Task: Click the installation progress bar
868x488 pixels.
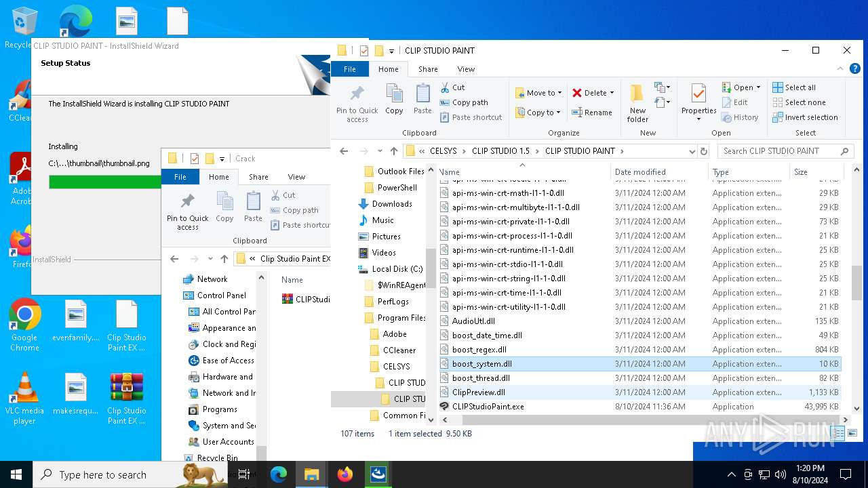Action: tap(105, 182)
